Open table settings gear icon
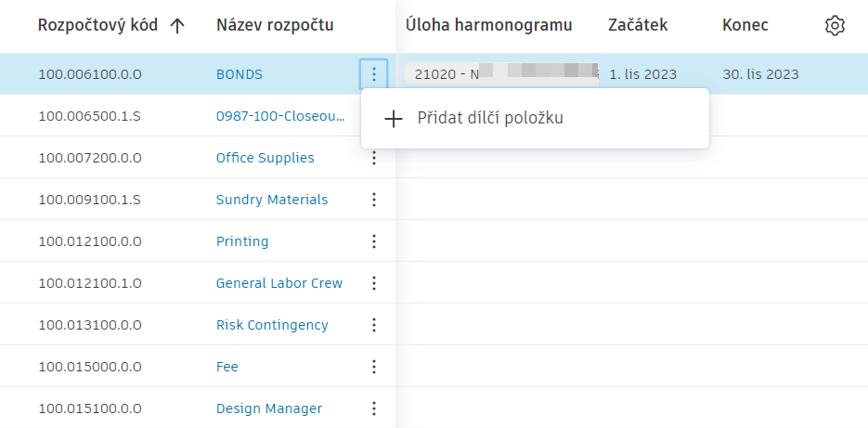Viewport: 868px width, 428px height. pyautogui.click(x=835, y=26)
